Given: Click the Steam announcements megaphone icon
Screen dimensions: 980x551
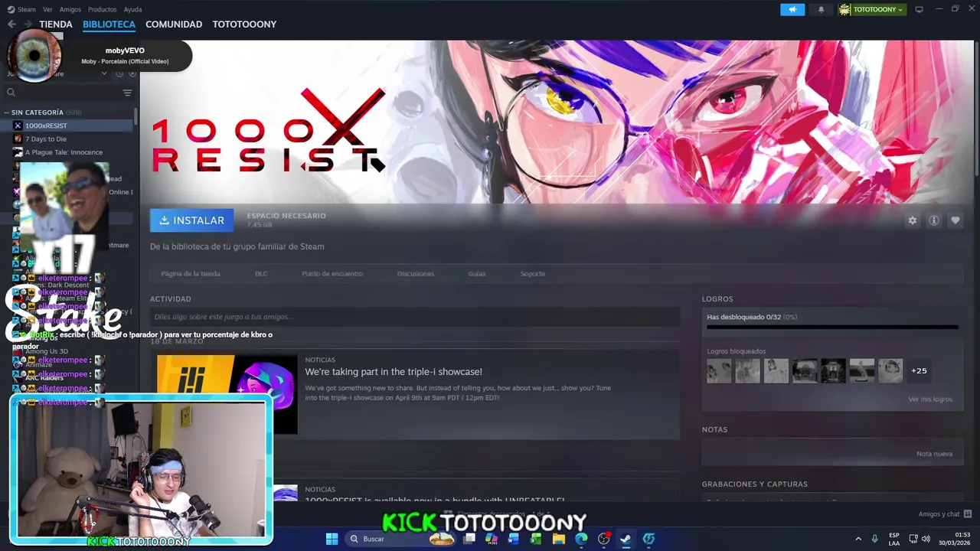Looking at the screenshot, I should click(792, 9).
